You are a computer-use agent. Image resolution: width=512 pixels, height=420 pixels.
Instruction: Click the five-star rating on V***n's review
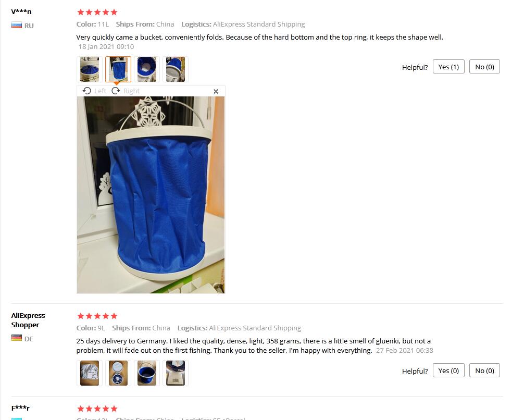tap(97, 13)
